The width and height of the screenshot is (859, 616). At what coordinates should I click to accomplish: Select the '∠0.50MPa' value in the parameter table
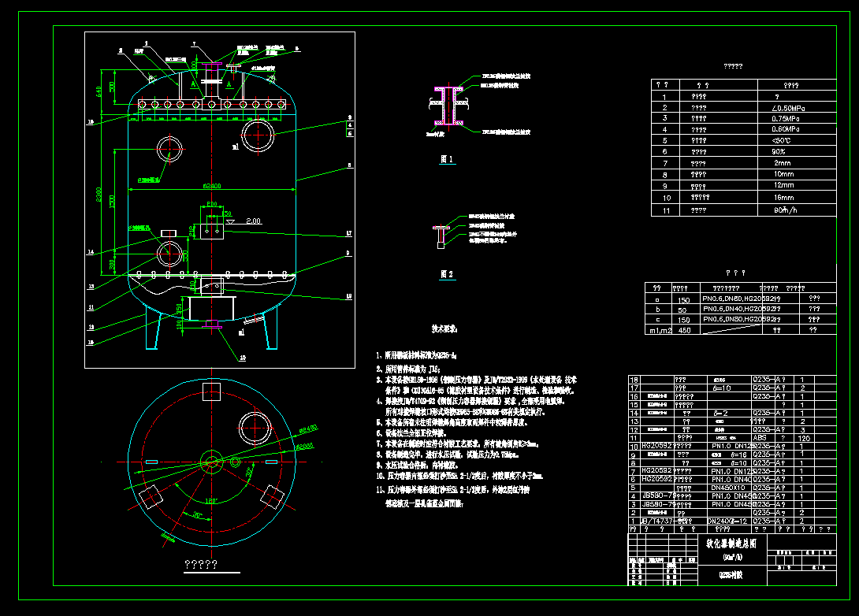click(x=788, y=108)
